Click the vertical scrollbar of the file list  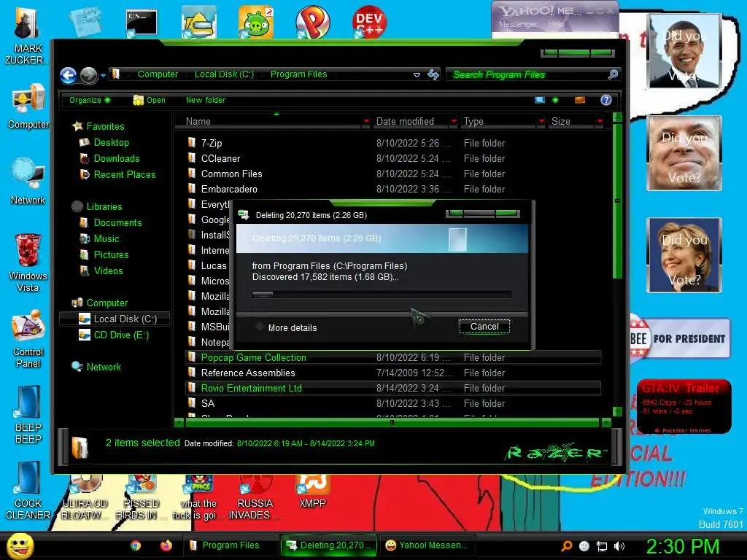pyautogui.click(x=617, y=201)
